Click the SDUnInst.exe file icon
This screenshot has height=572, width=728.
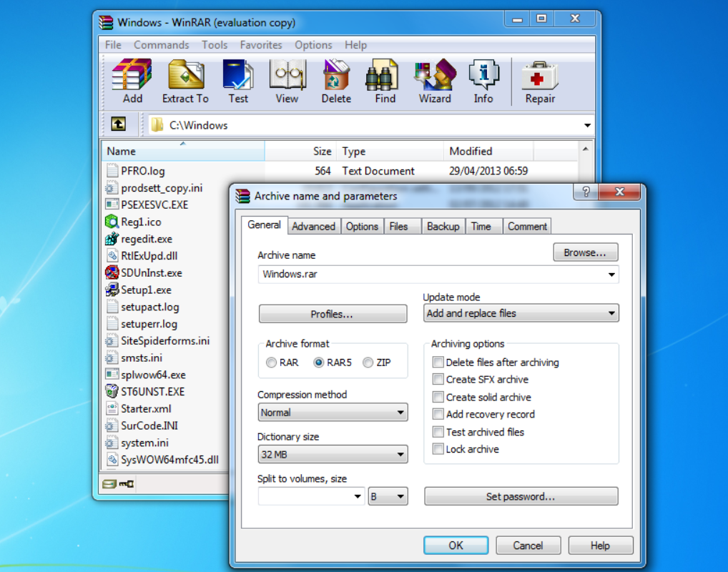click(x=112, y=272)
